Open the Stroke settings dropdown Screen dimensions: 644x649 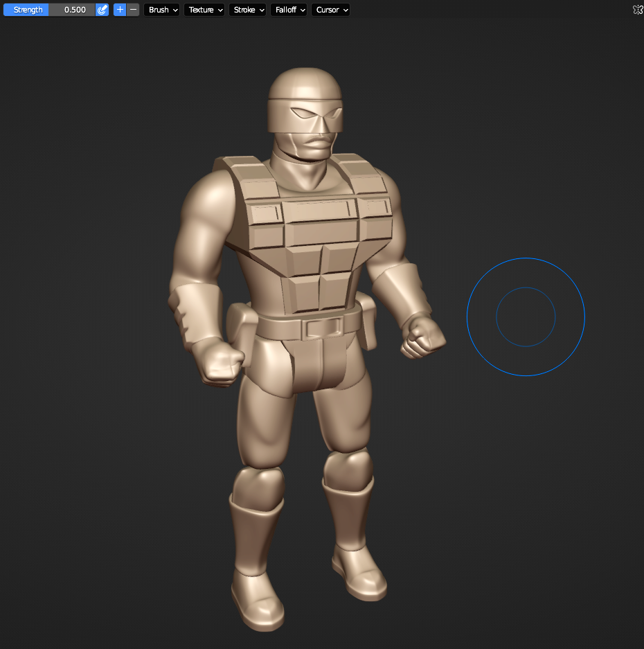tap(247, 10)
